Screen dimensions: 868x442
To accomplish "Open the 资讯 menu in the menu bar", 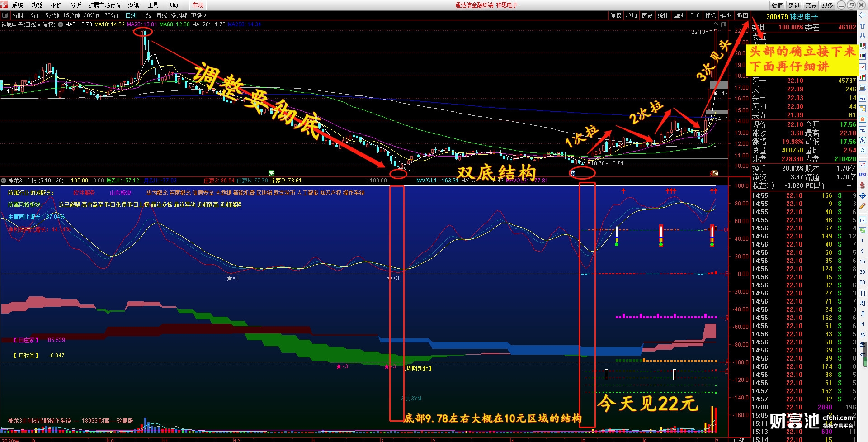I will (134, 5).
